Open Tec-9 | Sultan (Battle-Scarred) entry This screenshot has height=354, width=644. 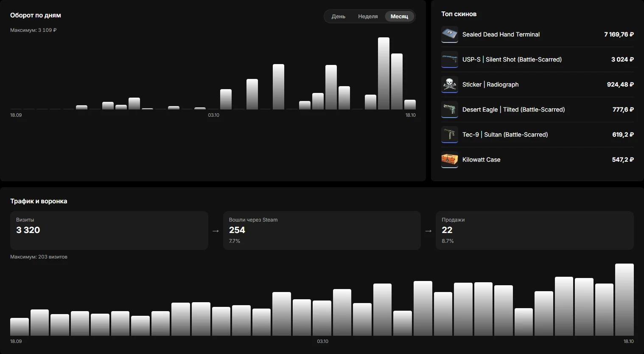[x=505, y=135]
